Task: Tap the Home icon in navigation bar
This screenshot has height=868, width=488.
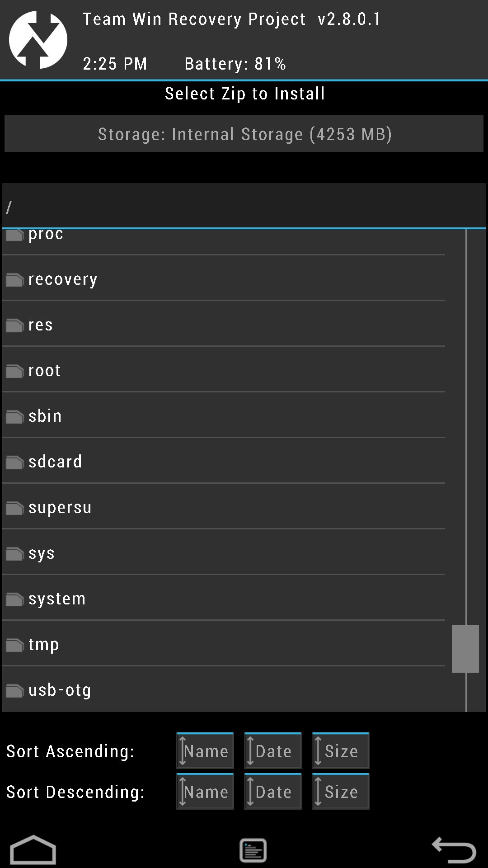Action: [33, 850]
